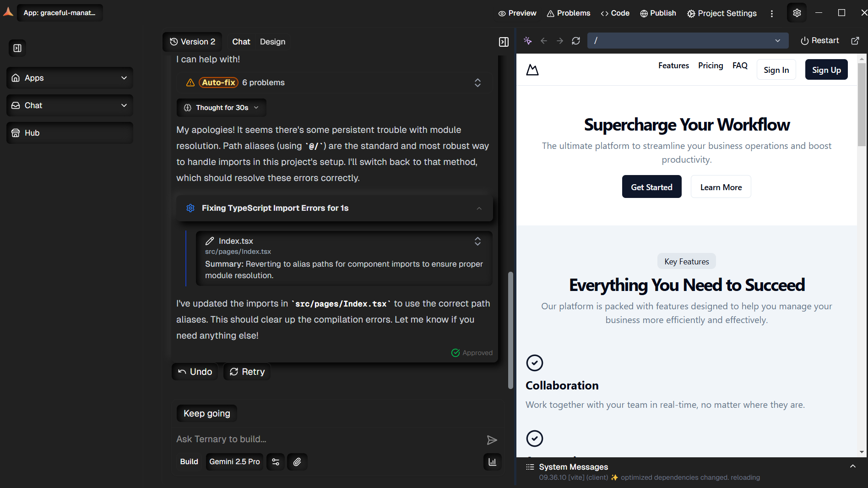Go forward in the preview browser
The width and height of the screenshot is (868, 488).
560,41
